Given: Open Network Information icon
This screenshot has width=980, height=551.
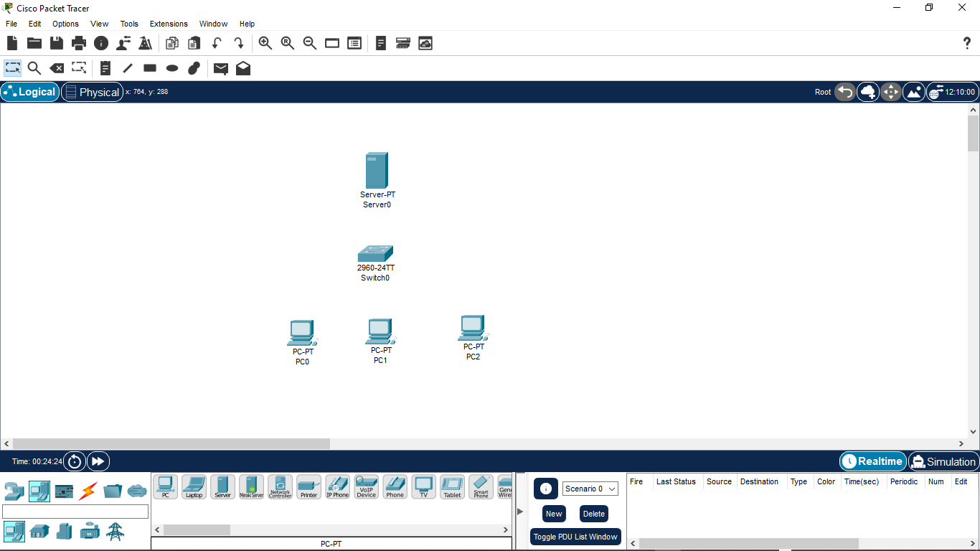Looking at the screenshot, I should coord(101,43).
